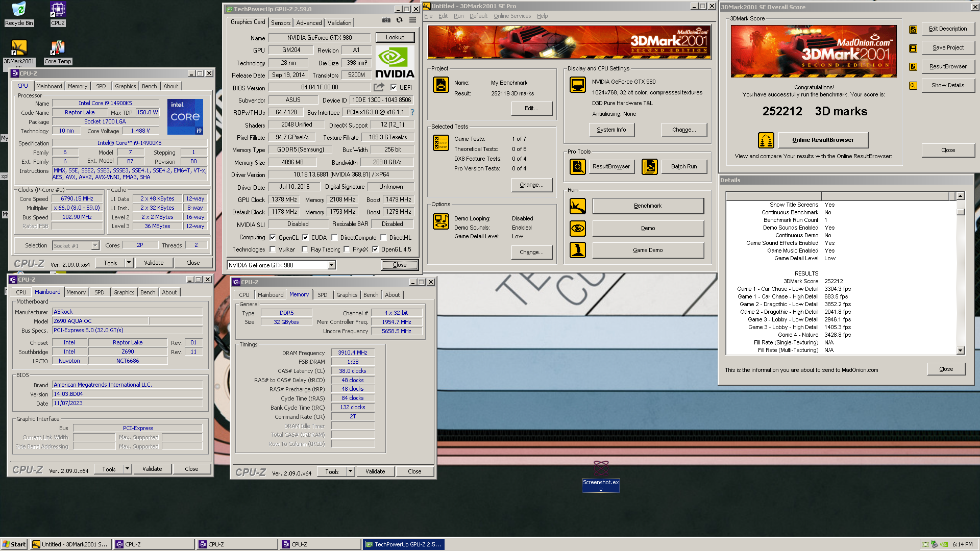Viewport: 980px width, 551px height.
Task: Click the Save Project floppy icon
Action: click(x=913, y=48)
